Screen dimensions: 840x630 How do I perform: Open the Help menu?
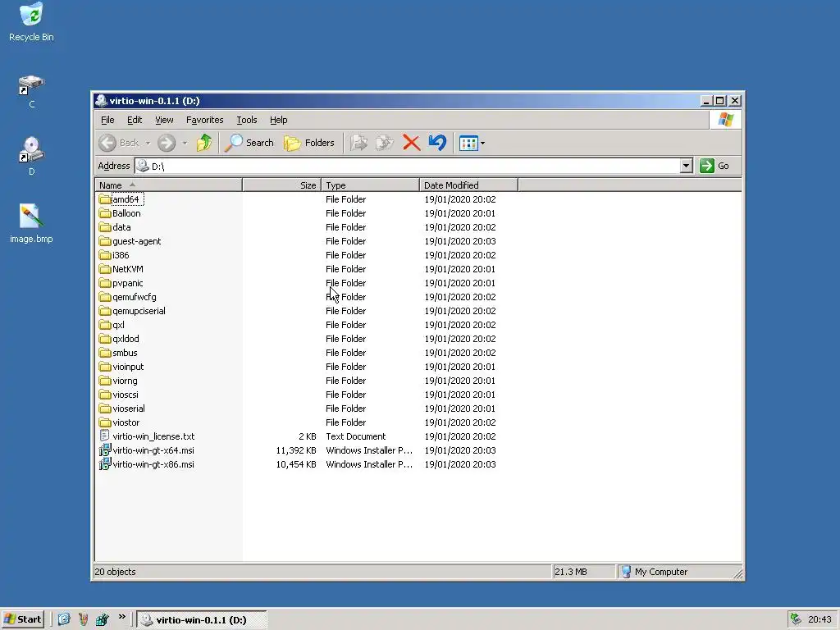click(279, 120)
